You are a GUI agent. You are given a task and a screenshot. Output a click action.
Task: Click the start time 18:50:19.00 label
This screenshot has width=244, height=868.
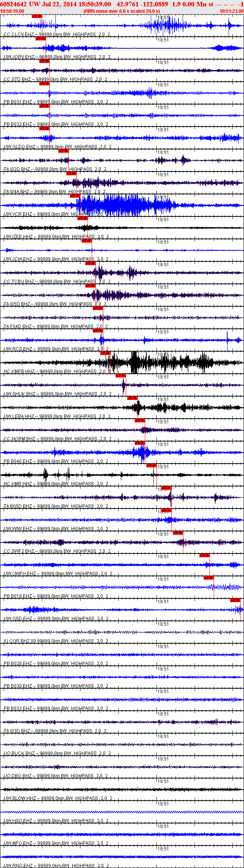point(12,11)
